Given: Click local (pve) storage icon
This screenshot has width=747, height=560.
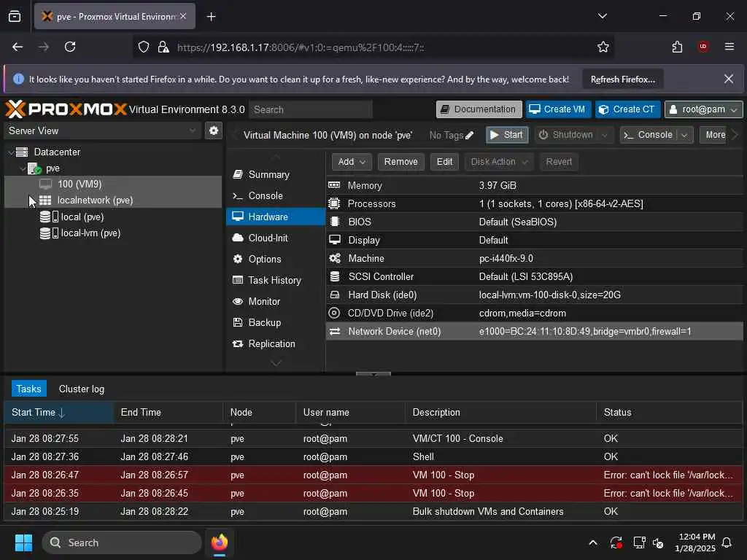Looking at the screenshot, I should [x=49, y=217].
